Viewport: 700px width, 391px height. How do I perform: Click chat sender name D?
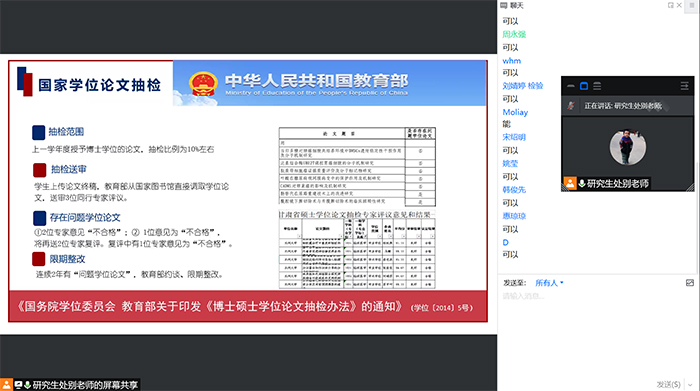[505, 242]
